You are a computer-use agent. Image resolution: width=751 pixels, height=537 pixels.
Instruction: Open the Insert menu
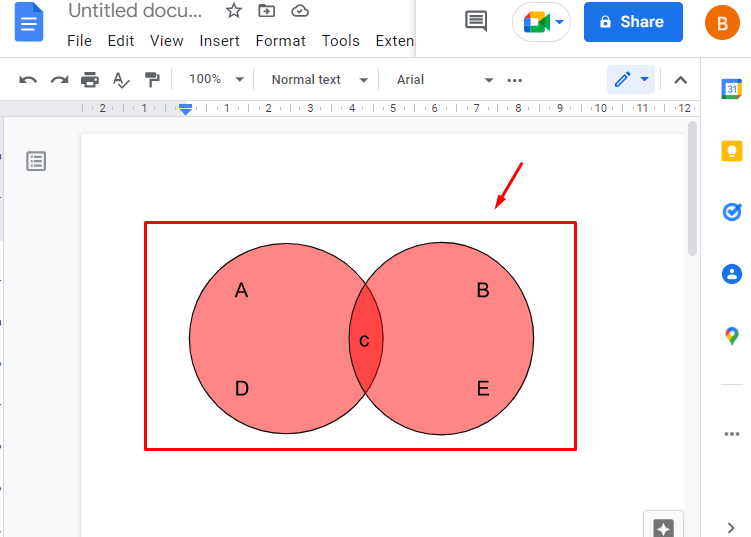(x=219, y=41)
